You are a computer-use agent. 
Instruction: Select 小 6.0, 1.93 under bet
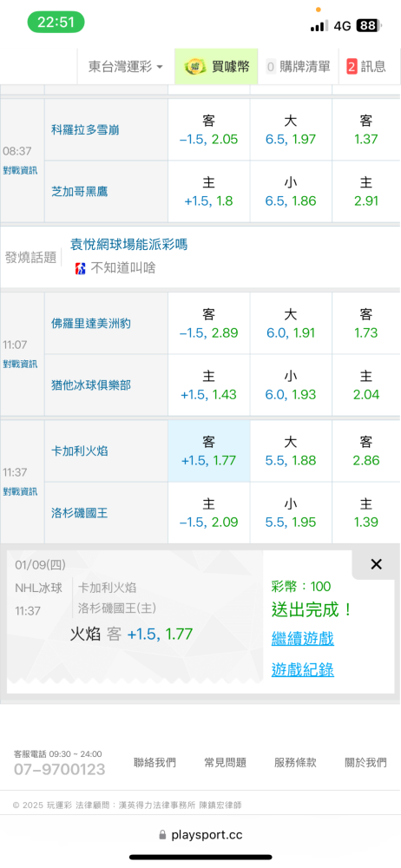[x=291, y=385]
